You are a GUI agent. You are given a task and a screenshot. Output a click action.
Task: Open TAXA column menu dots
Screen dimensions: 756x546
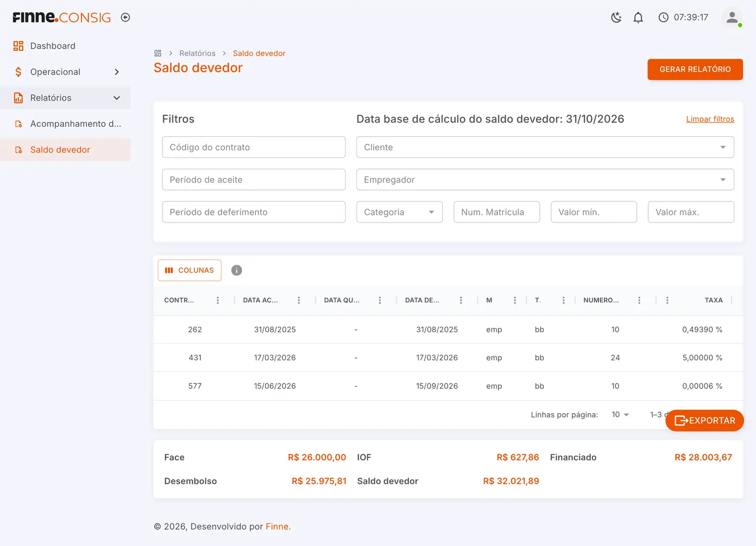667,300
